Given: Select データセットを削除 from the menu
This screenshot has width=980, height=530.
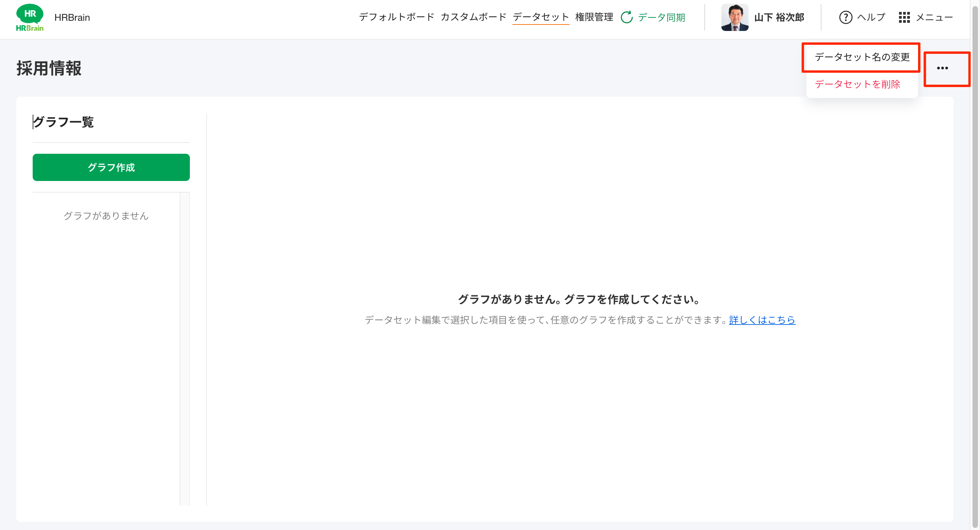Looking at the screenshot, I should (857, 84).
